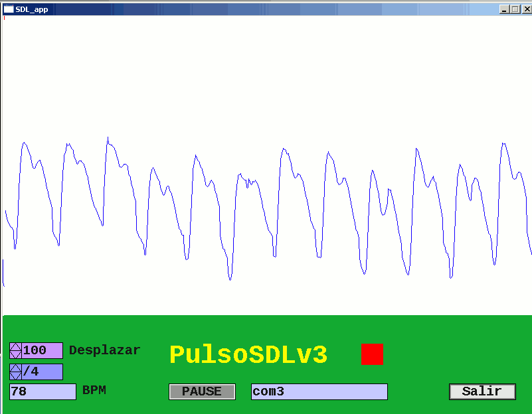532x414 pixels.
Task: Decrease the Desplazar value with down arrow
Action: (15, 354)
